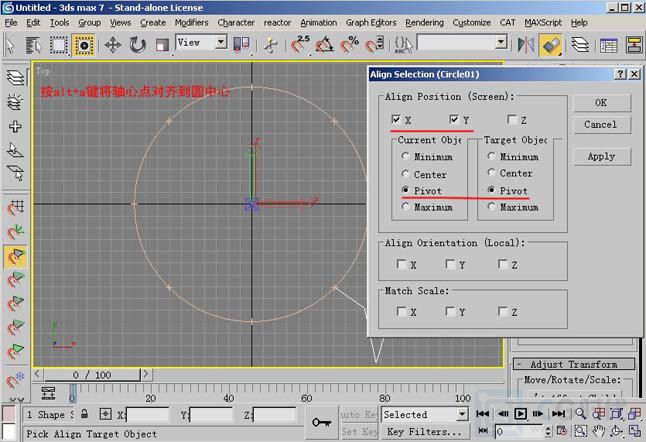This screenshot has width=646, height=442.
Task: Open Schematic View toolbar icon
Action: (x=634, y=45)
